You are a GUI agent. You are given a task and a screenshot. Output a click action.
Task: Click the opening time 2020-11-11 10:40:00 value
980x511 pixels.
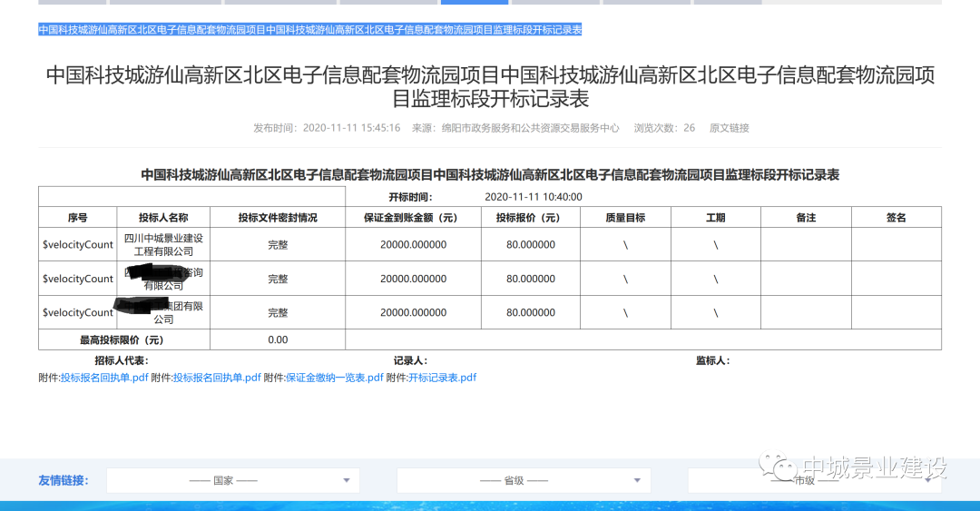534,197
